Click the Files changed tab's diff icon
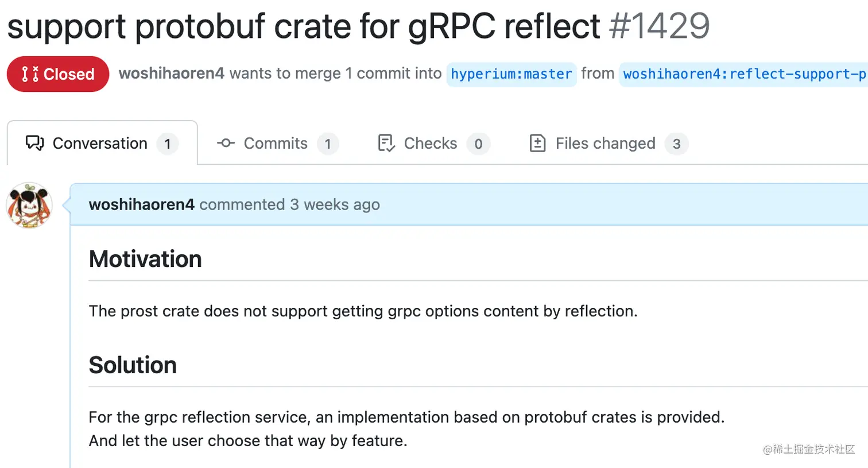Screen dimensions: 868x468 pos(537,143)
